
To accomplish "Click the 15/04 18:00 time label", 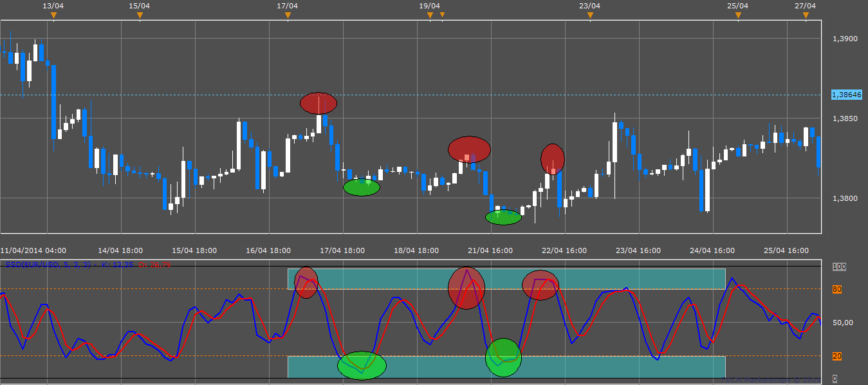I will point(194,250).
